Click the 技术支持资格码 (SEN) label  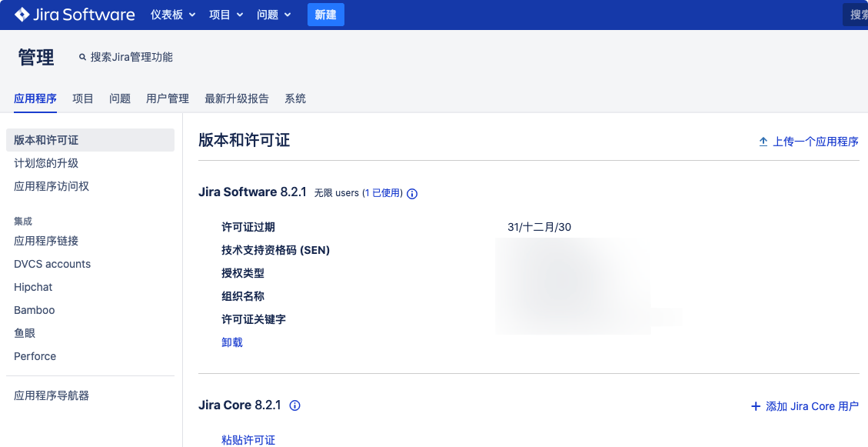tap(276, 250)
